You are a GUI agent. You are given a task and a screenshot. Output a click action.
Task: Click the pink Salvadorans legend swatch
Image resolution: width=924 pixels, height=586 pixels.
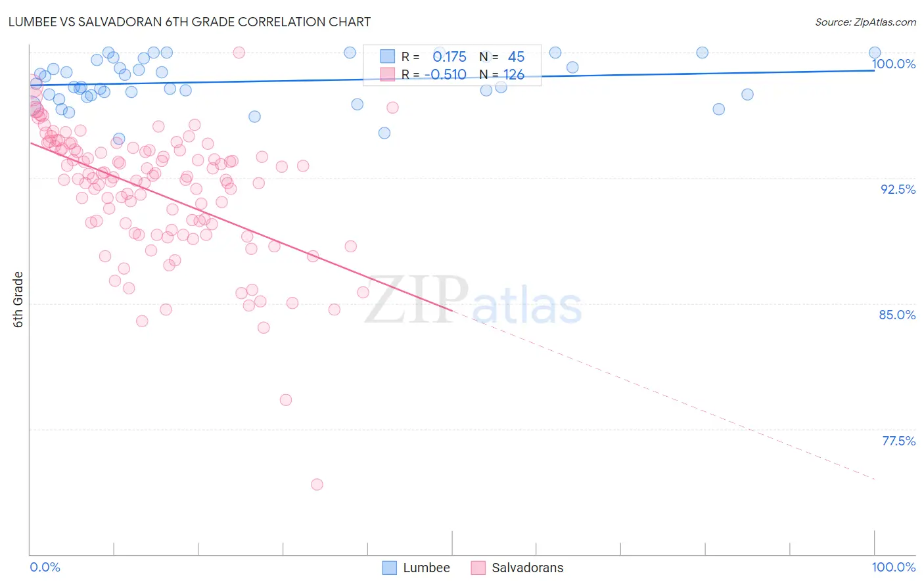point(478,568)
